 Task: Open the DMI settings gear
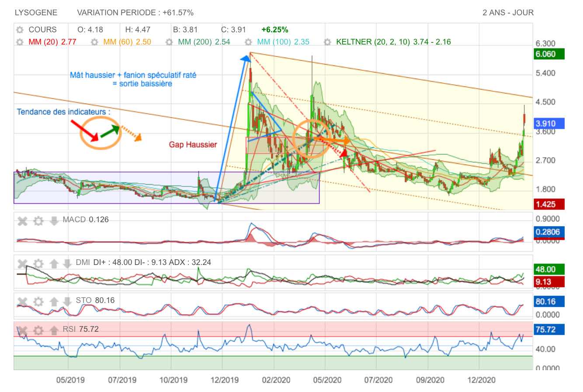point(38,264)
